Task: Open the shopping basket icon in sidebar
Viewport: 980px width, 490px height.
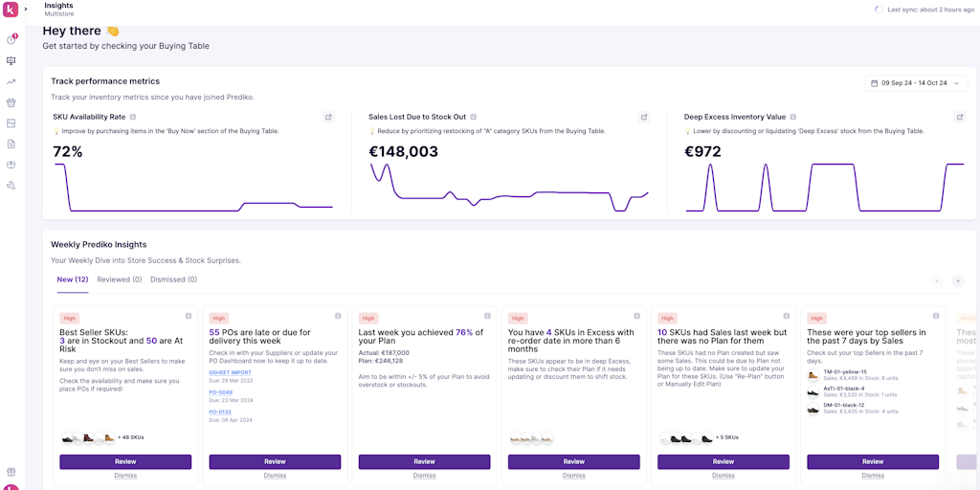Action: (11, 102)
